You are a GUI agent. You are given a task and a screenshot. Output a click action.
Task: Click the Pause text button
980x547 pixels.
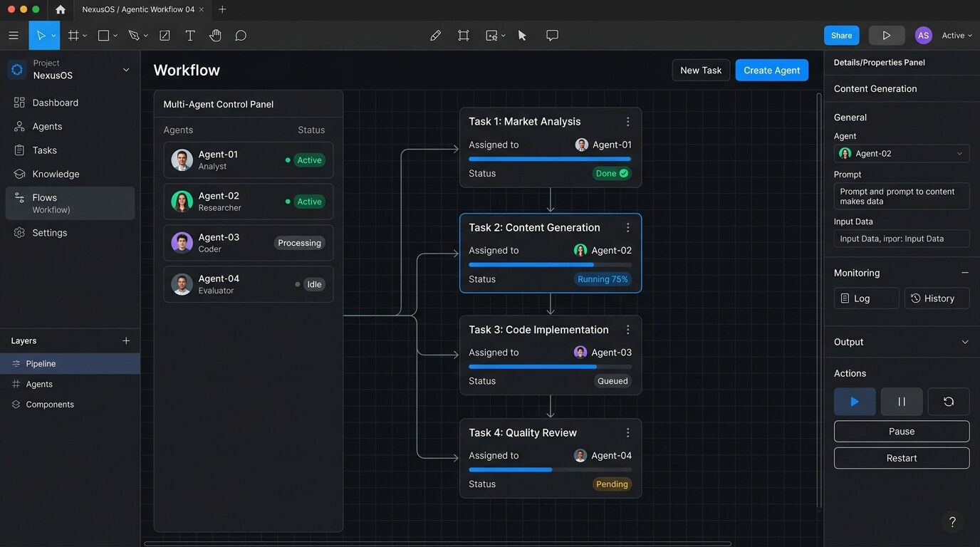tap(902, 432)
